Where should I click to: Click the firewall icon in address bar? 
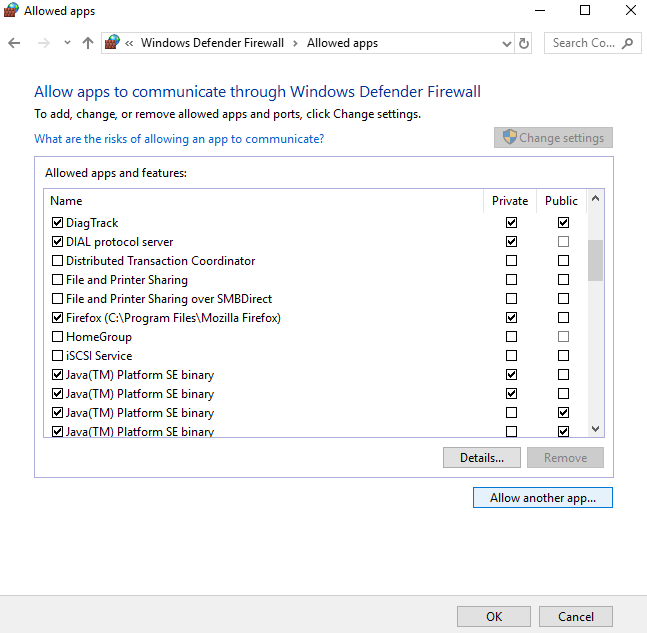pyautogui.click(x=112, y=43)
